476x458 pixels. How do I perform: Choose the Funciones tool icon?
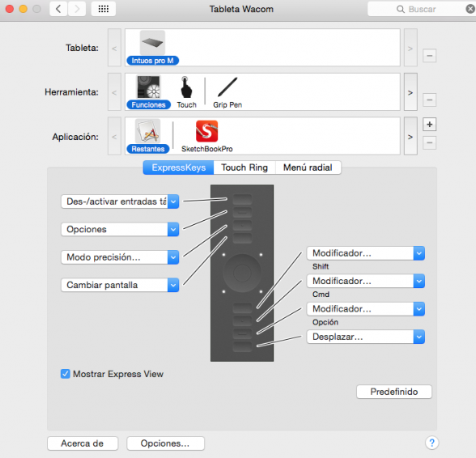148,87
